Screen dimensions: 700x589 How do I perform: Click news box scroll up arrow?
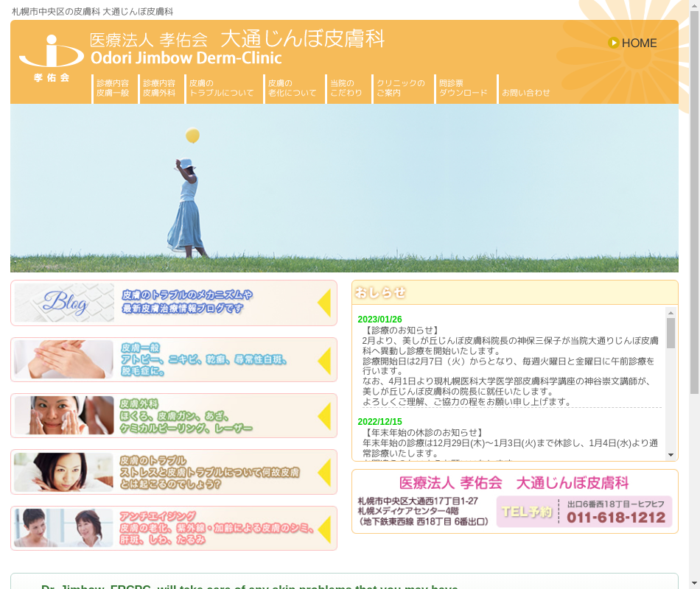click(671, 312)
